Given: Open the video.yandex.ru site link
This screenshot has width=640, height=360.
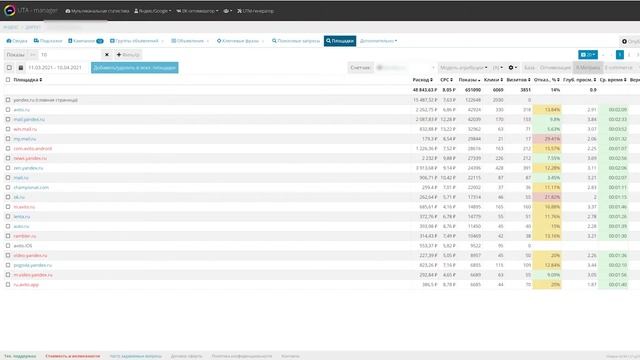Looking at the screenshot, I should tap(30, 256).
